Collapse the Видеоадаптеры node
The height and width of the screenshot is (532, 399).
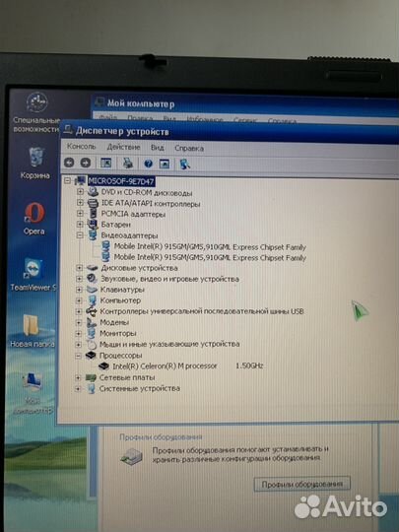point(80,234)
